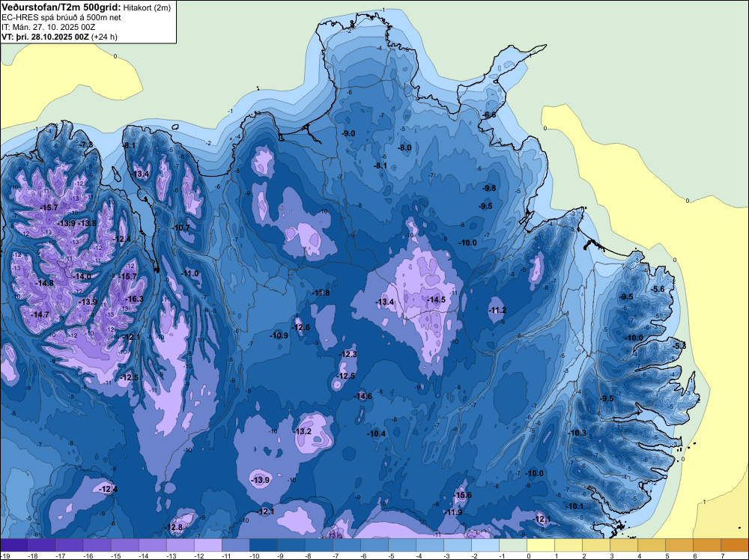Click the initial time "IT: Mán. 27. 10. 2025 00Z"
749x560 pixels.
coord(48,27)
